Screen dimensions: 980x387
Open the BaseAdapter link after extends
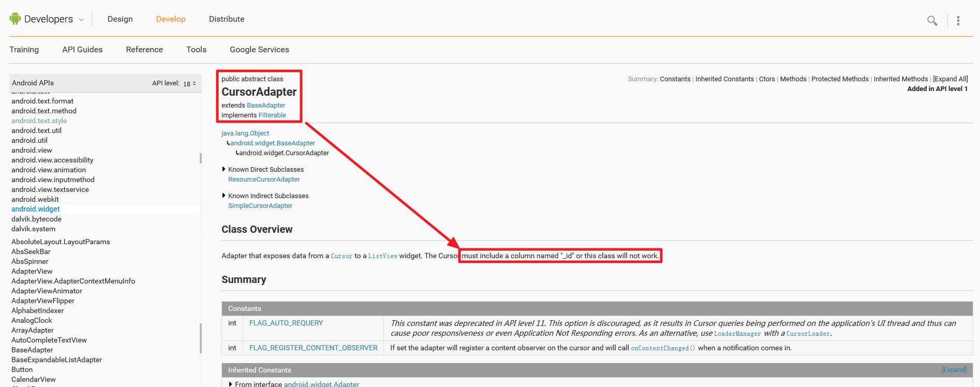click(x=266, y=105)
